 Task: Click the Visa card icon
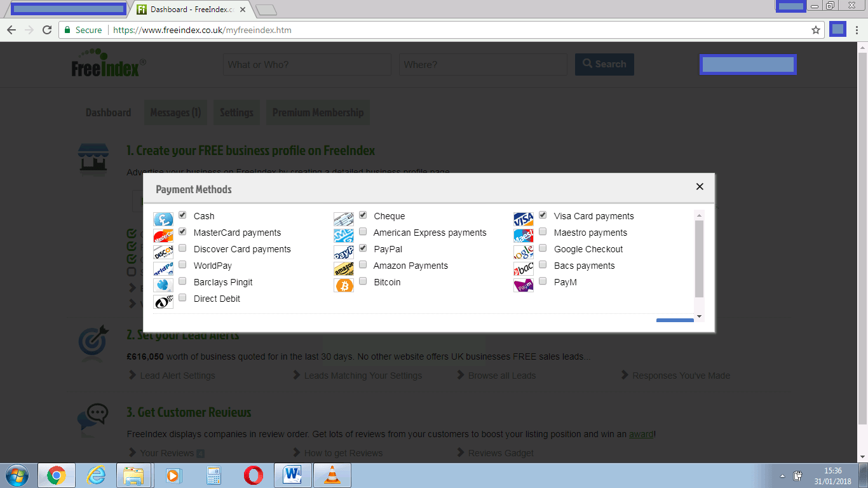tap(523, 215)
